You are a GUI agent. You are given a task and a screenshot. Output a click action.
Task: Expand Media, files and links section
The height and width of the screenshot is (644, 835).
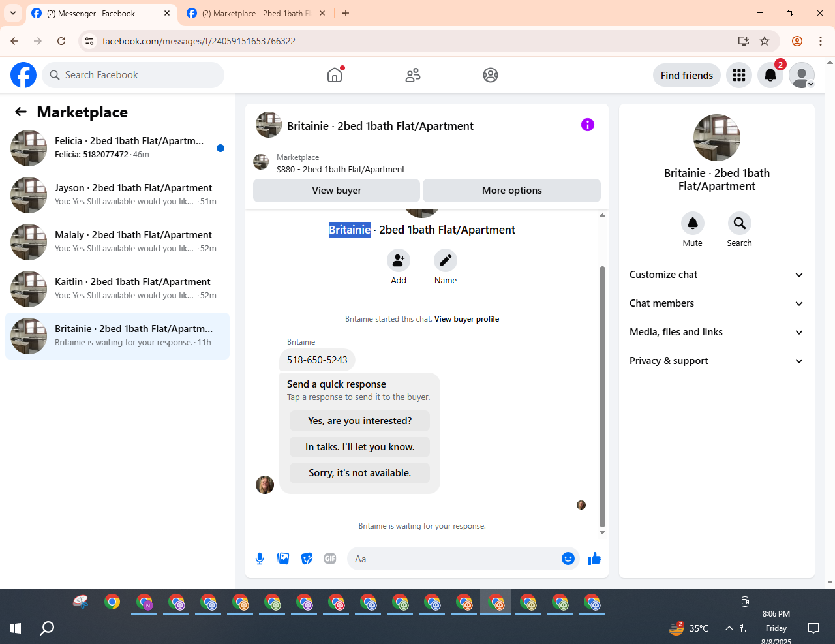(x=716, y=332)
